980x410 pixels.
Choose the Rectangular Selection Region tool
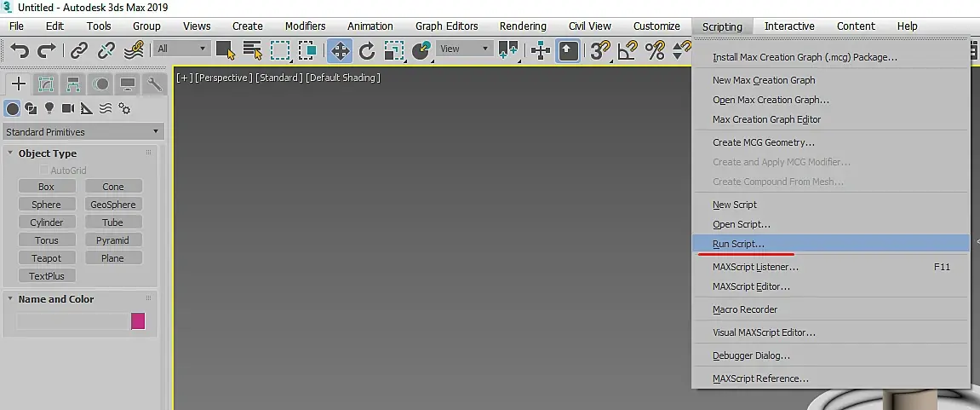(x=281, y=50)
